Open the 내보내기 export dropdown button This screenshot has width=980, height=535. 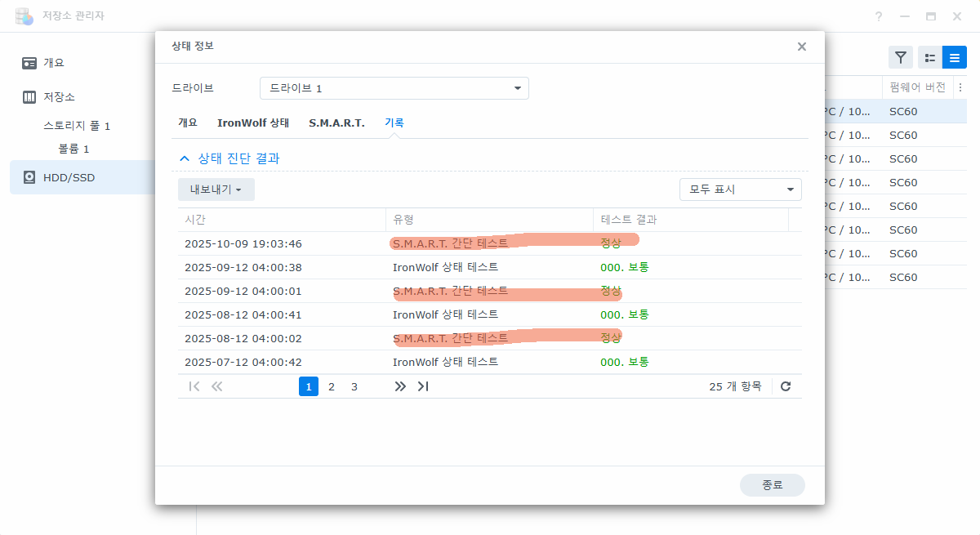216,189
